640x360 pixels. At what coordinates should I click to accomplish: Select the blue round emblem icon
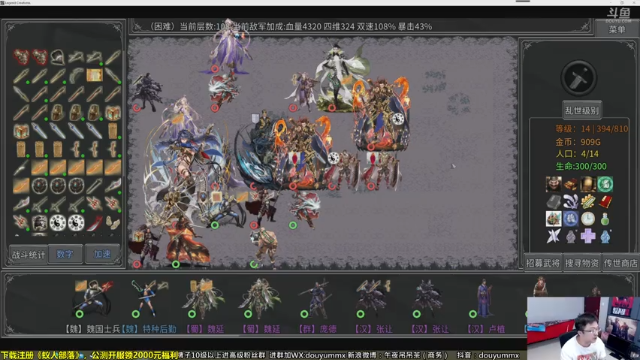pyautogui.click(x=571, y=219)
